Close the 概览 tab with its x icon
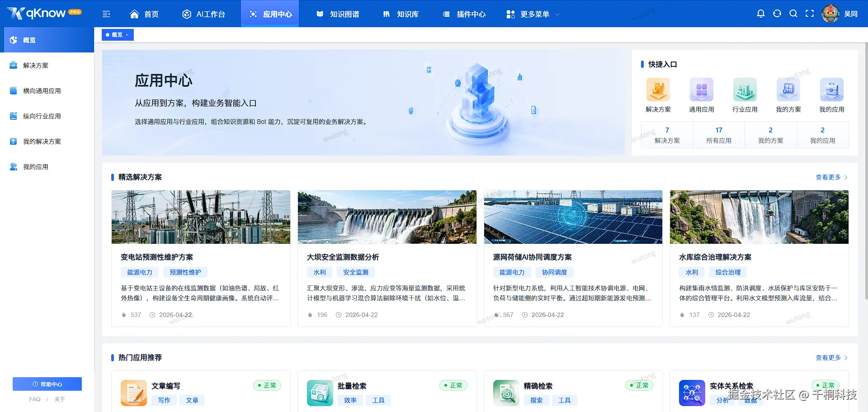868x412 pixels. coord(127,35)
